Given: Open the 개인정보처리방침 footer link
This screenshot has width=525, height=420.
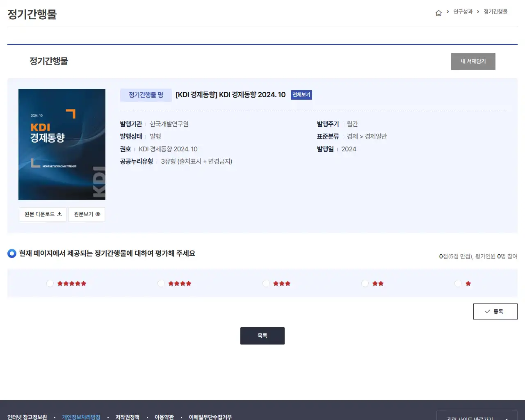Looking at the screenshot, I should 81,416.
